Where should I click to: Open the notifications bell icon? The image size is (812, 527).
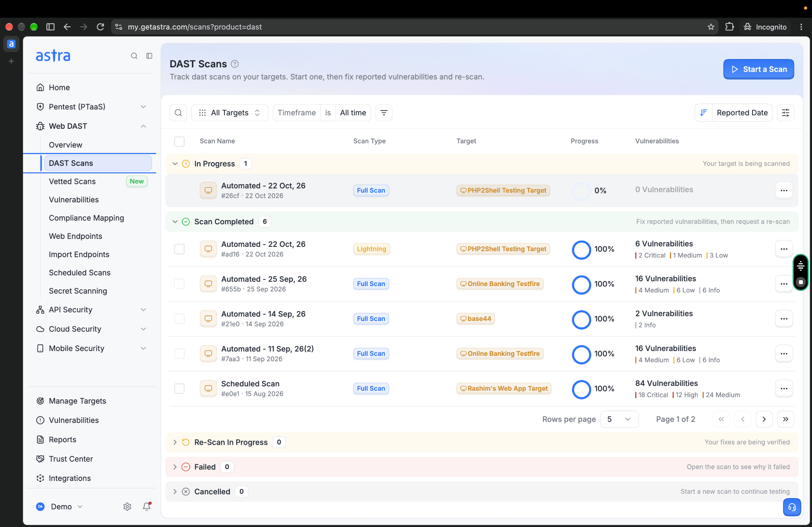(147, 506)
